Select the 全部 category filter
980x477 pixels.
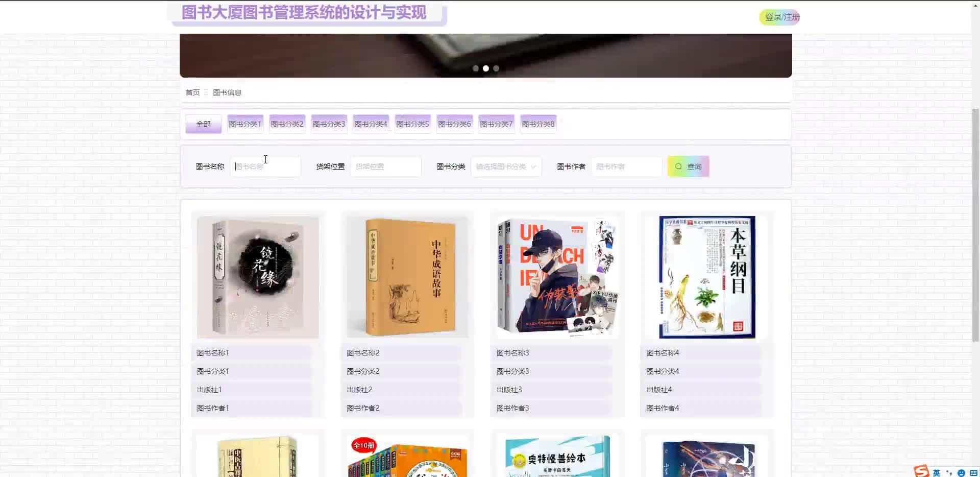pos(203,124)
